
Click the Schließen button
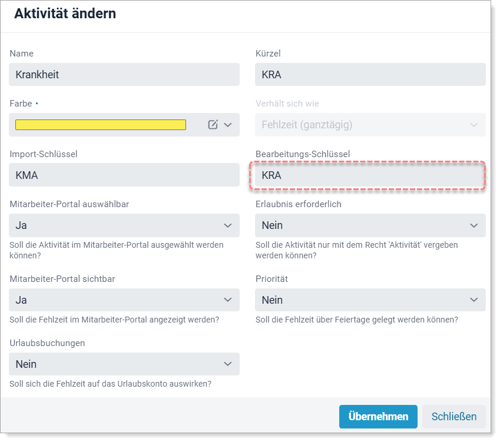tap(454, 416)
